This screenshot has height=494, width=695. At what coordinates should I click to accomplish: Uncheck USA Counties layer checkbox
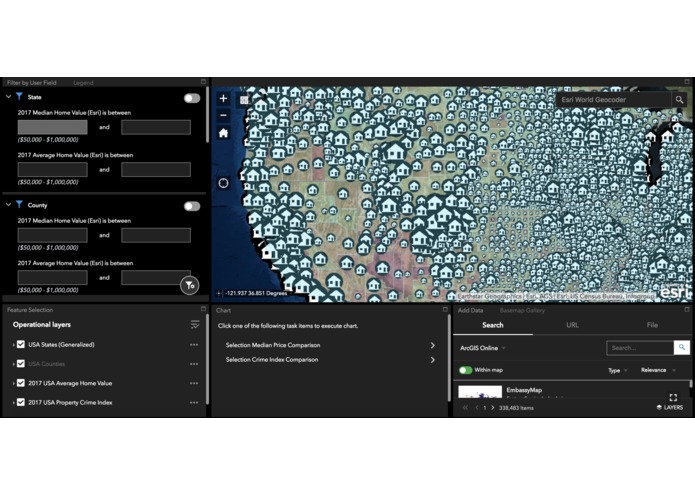point(21,364)
